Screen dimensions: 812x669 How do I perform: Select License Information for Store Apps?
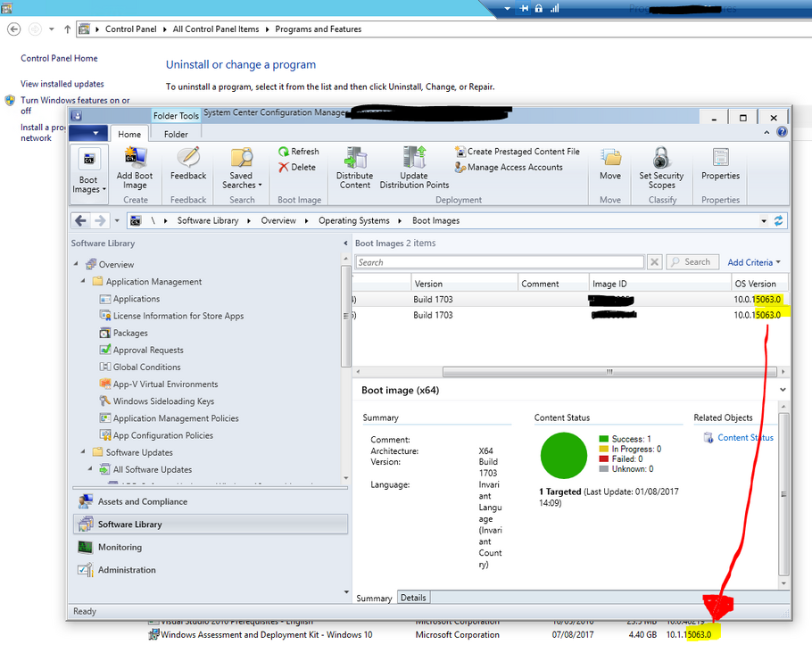(x=178, y=316)
